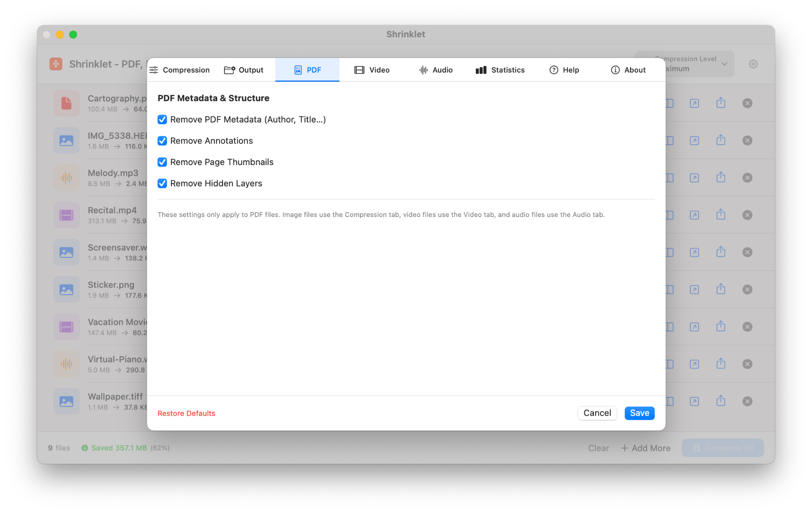
Task: Click Saved 357.1 MB status text
Action: (x=119, y=448)
